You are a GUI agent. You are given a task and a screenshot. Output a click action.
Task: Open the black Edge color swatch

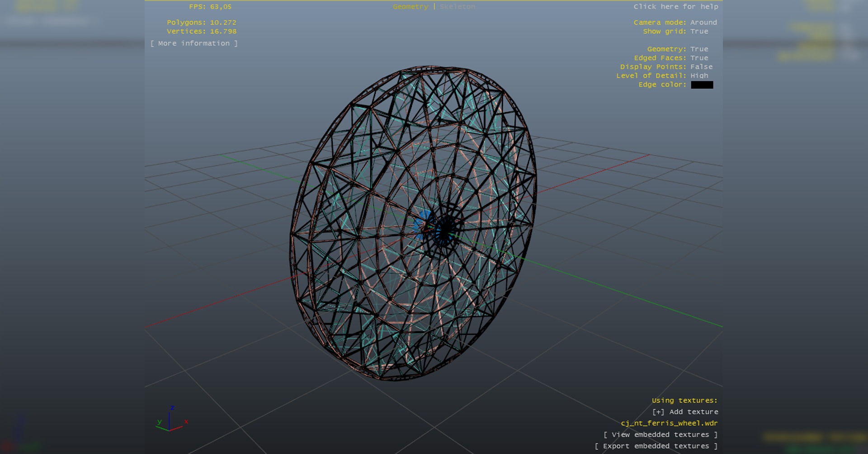pyautogui.click(x=702, y=85)
